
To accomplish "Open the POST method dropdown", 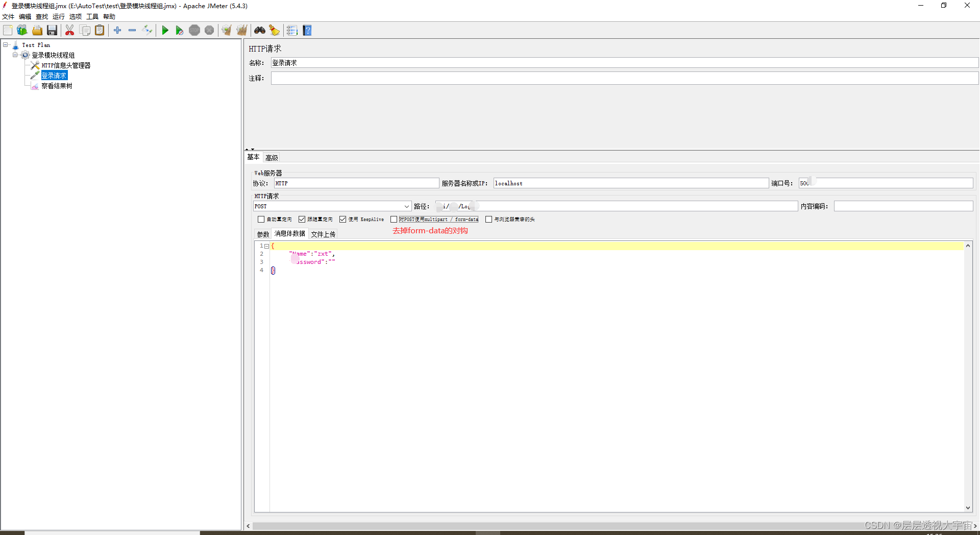I will pyautogui.click(x=407, y=206).
